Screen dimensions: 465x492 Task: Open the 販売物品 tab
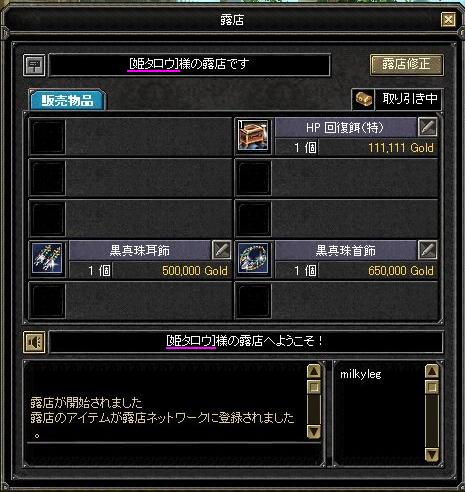[68, 100]
